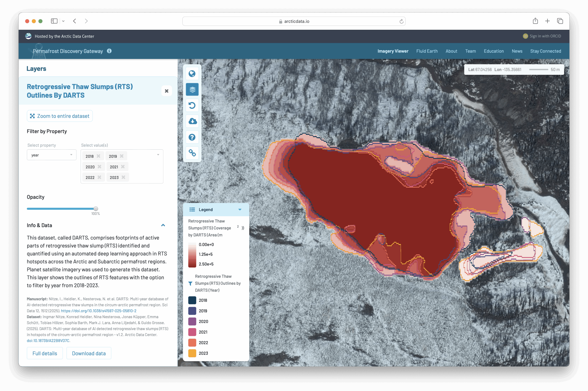The image size is (588, 391).
Task: Remove the 2023 year filter tag
Action: (123, 177)
